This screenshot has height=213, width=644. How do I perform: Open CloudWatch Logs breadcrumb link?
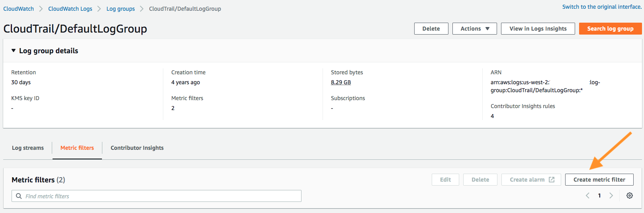pos(70,9)
